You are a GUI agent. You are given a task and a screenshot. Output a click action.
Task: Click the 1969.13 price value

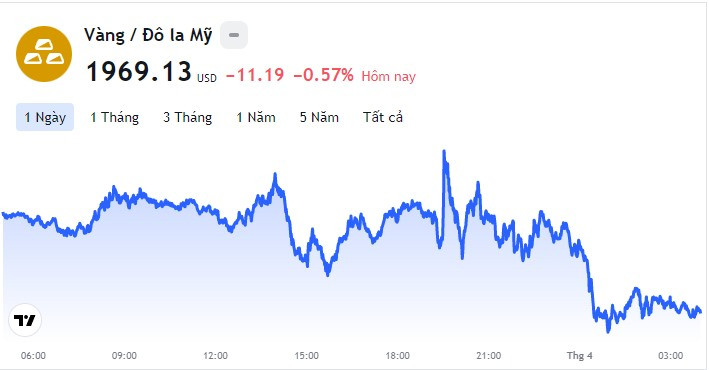[x=139, y=72]
